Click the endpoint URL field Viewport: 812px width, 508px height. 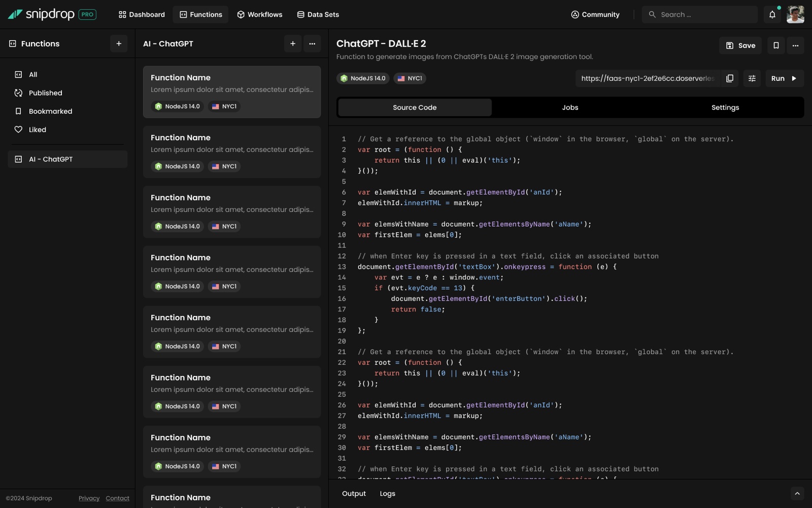(x=648, y=78)
